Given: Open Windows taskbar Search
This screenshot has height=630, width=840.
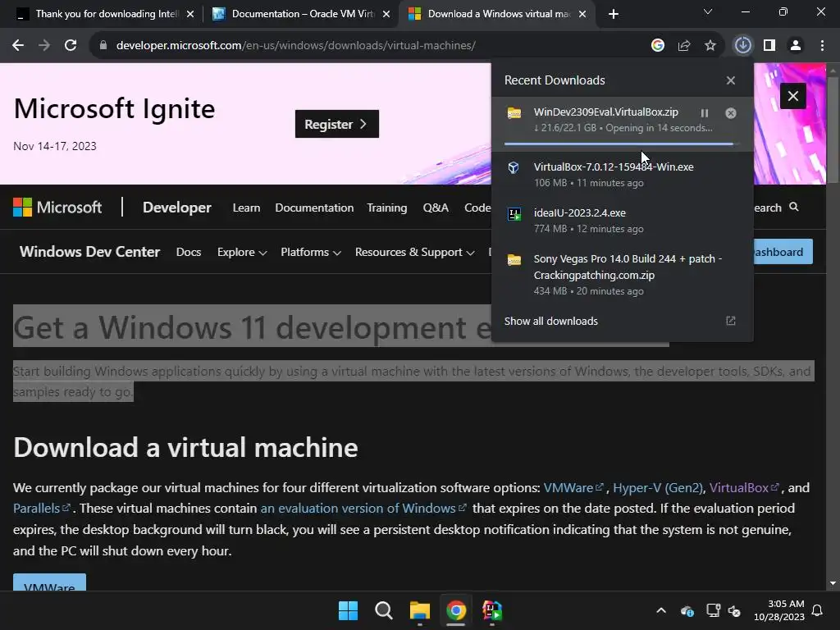Looking at the screenshot, I should [x=384, y=610].
